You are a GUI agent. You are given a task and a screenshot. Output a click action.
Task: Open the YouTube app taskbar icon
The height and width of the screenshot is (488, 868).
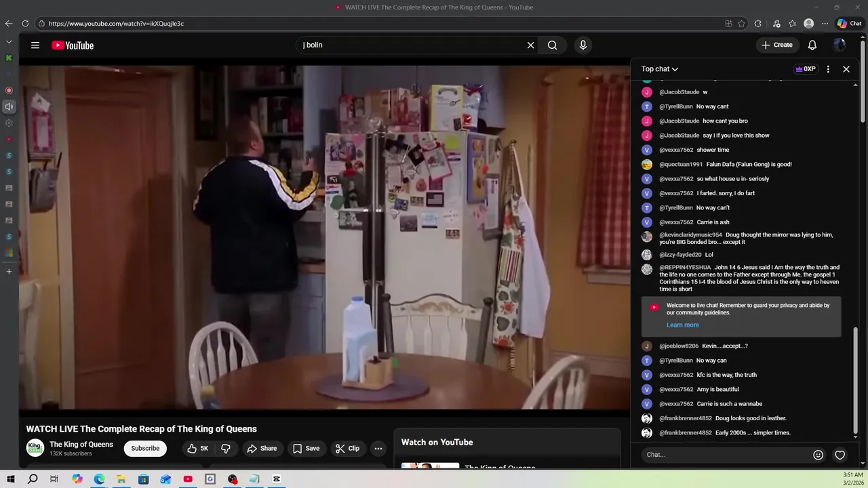tap(188, 479)
